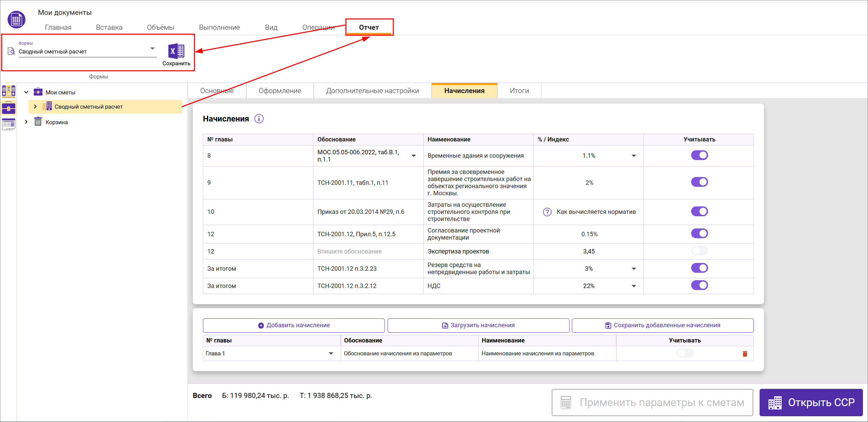The width and height of the screenshot is (868, 422).
Task: Click the Excel Save icon
Action: pyautogui.click(x=176, y=52)
